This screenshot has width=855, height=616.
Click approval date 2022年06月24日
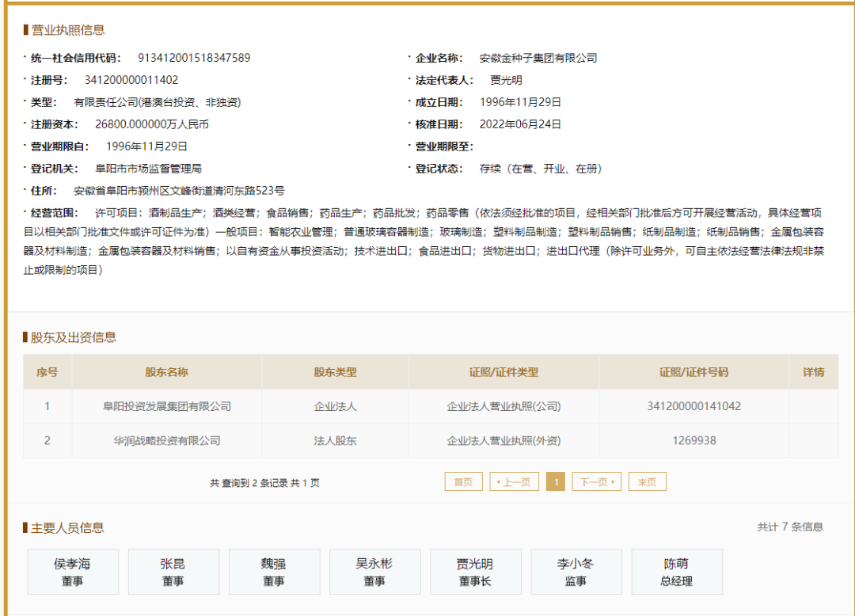click(x=520, y=124)
